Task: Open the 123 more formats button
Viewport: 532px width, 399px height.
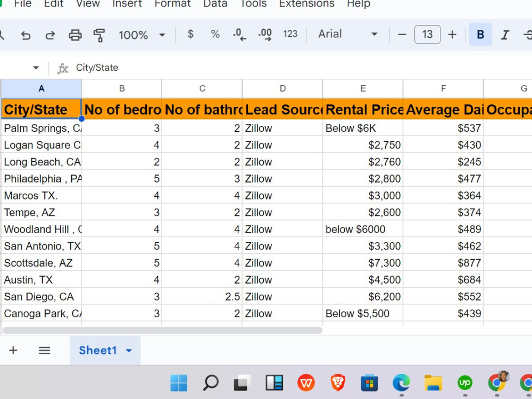Action: coord(290,34)
